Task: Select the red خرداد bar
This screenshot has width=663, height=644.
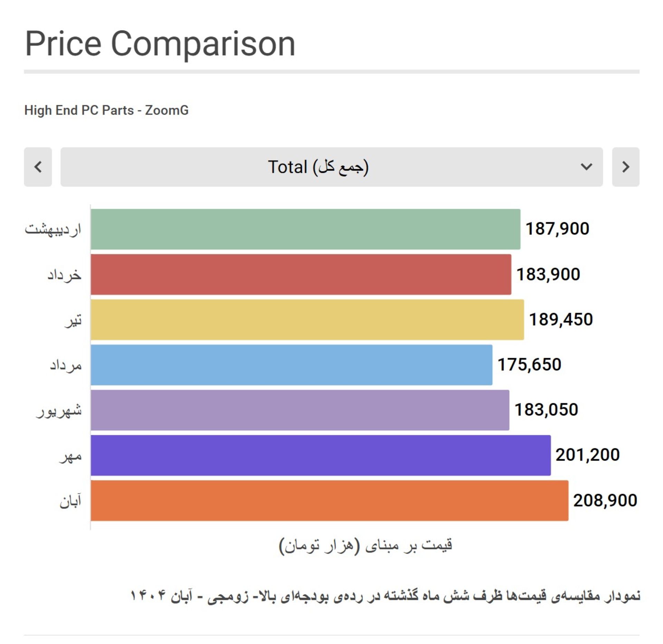Action: click(300, 275)
